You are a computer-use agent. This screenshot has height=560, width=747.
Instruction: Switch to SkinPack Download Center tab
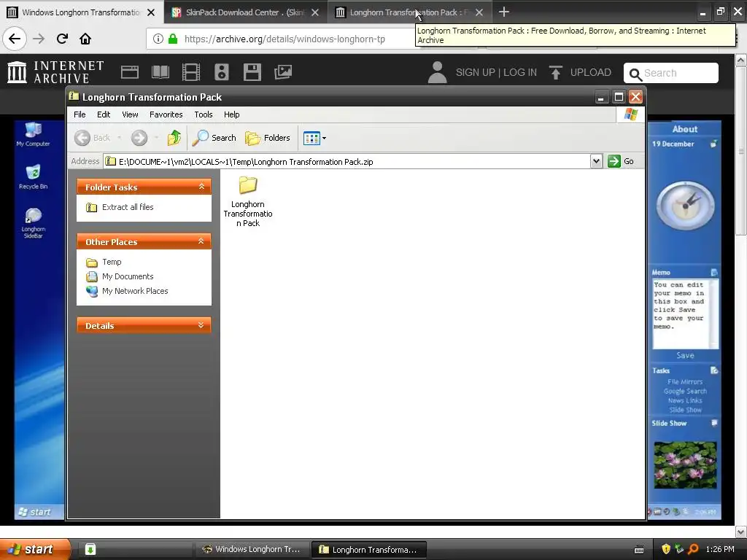click(244, 12)
